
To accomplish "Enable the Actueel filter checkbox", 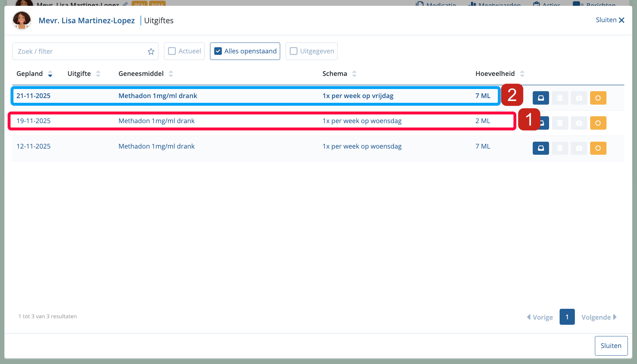I will (172, 51).
